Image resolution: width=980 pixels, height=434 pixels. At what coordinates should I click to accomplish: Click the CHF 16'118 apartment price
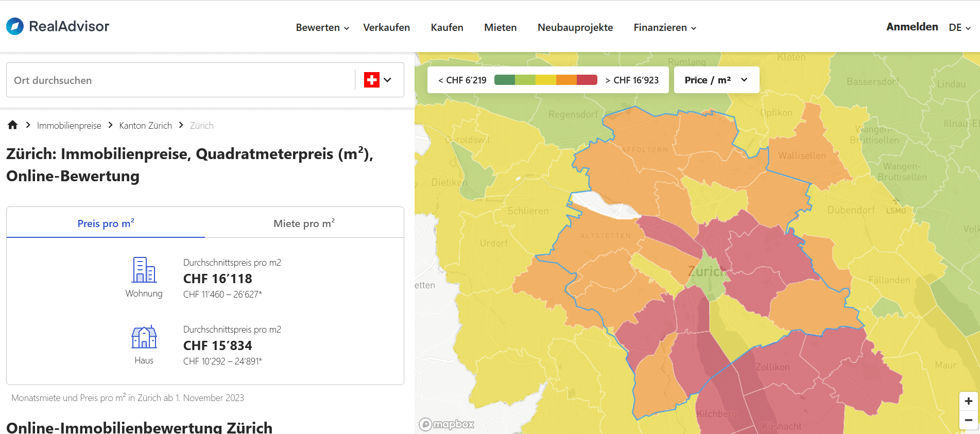point(218,279)
